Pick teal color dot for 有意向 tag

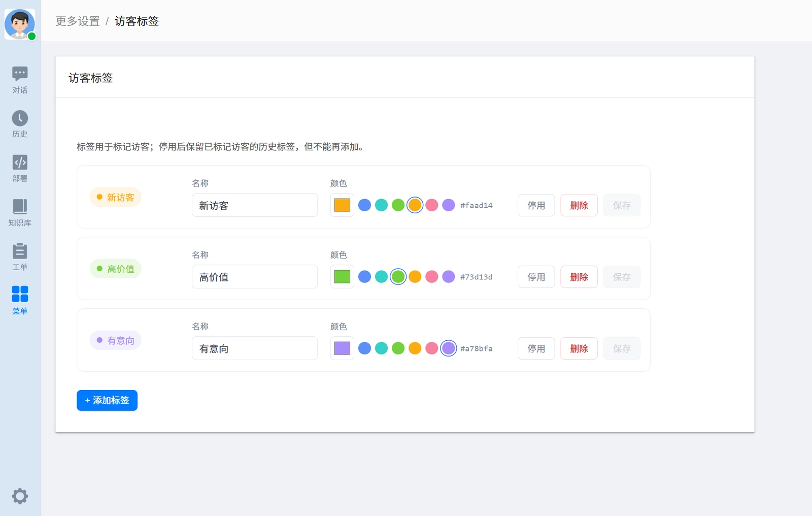(x=381, y=348)
